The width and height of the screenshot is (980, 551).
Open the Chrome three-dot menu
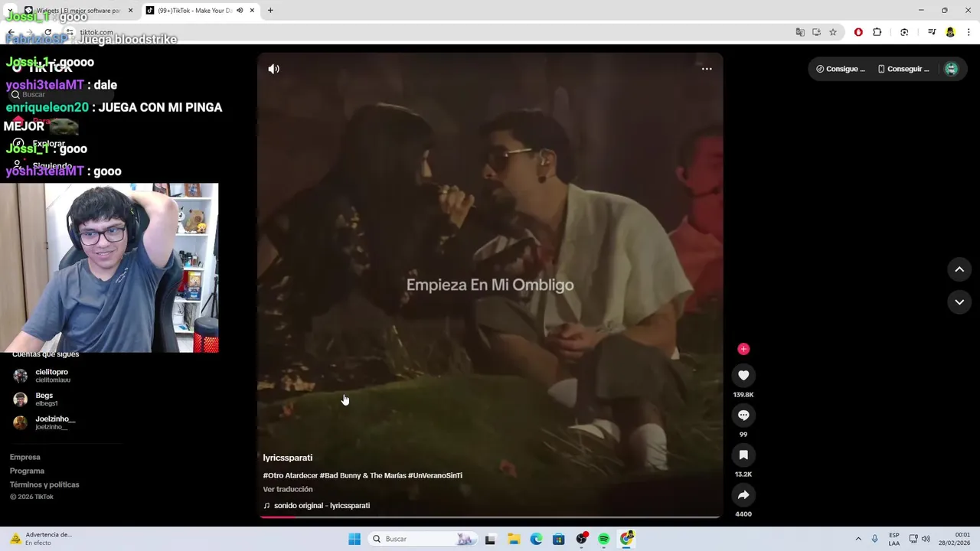tap(969, 32)
